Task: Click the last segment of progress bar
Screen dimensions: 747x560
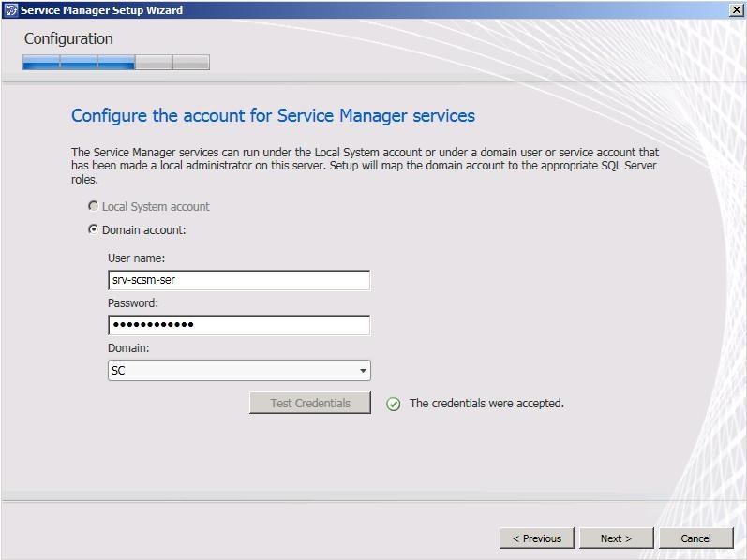Action: tap(191, 63)
